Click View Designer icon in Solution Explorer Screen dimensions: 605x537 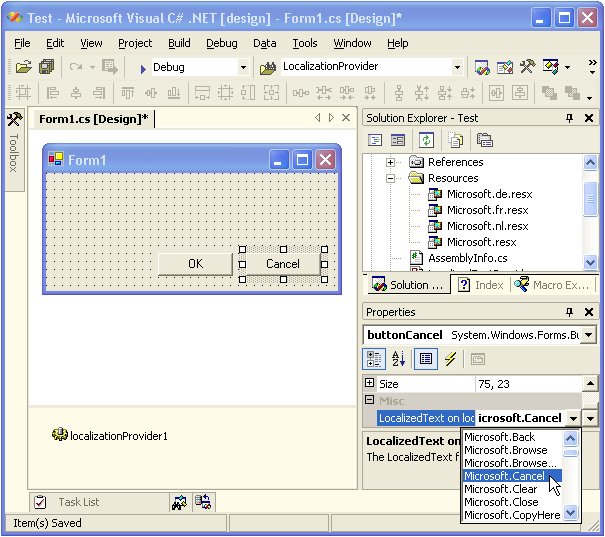398,140
